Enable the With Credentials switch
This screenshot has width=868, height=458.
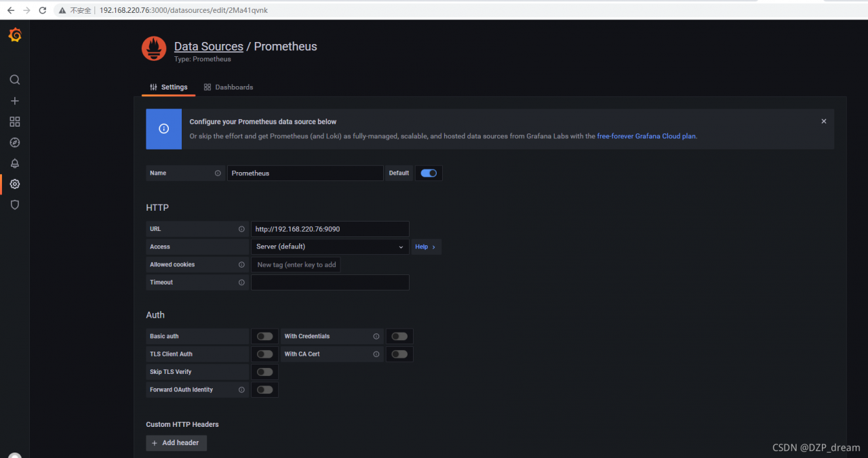click(399, 337)
